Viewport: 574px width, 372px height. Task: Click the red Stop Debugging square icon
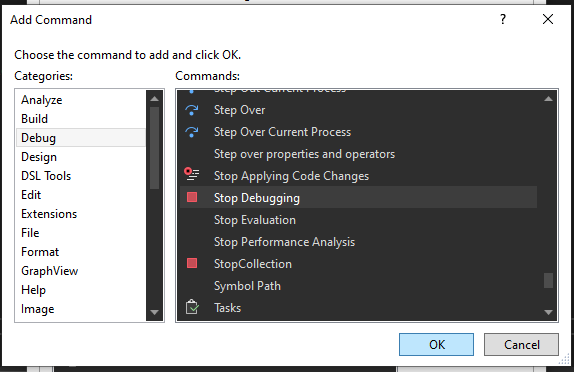(192, 197)
